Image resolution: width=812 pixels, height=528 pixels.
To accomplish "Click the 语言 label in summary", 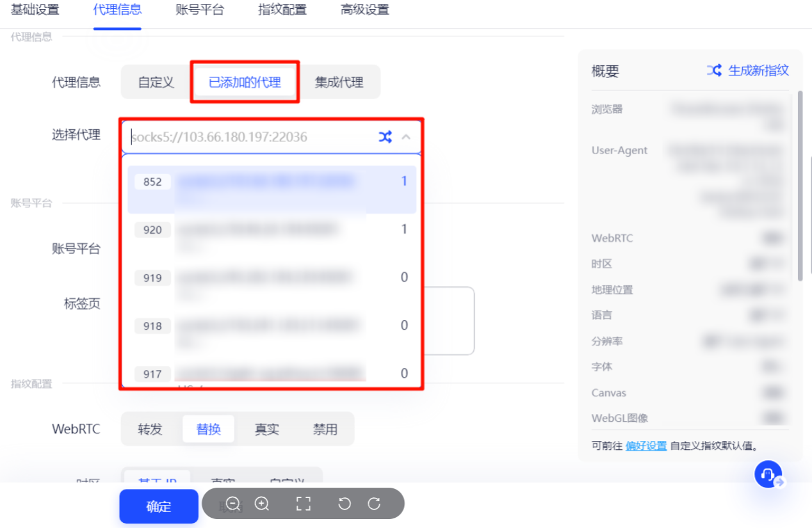I will [x=602, y=316].
